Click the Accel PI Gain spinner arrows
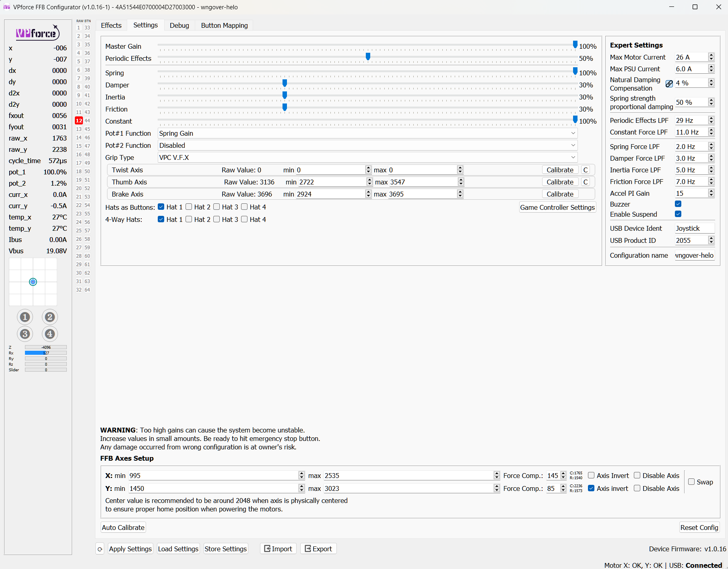The width and height of the screenshot is (728, 569). pyautogui.click(x=711, y=193)
